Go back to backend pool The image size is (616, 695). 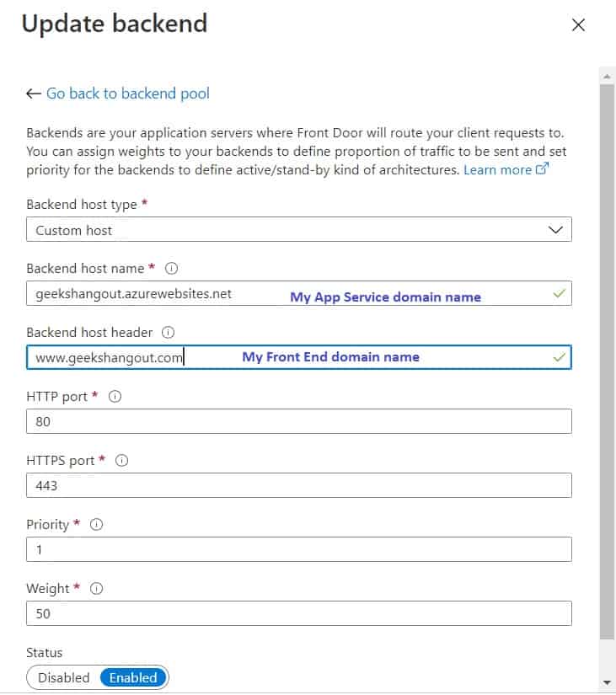pyautogui.click(x=128, y=94)
